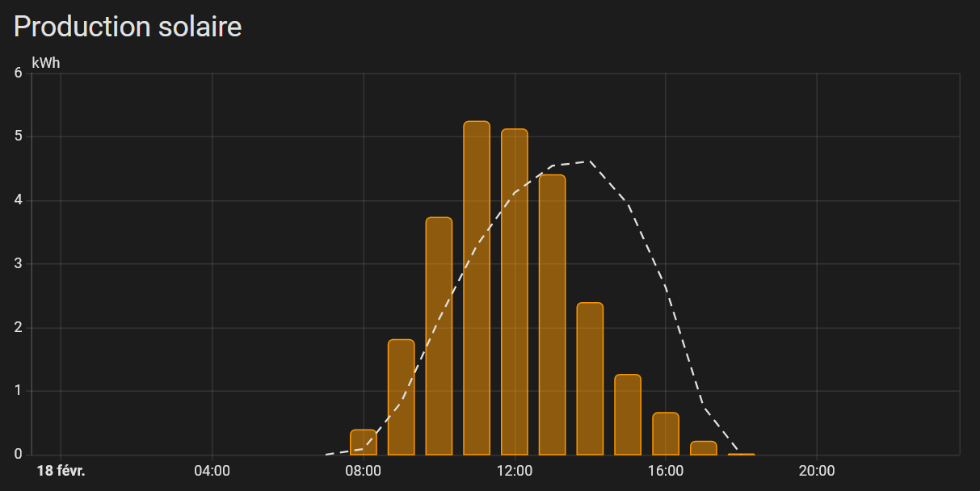
Task: Select the 16:00 solar production bar
Action: pyautogui.click(x=666, y=434)
